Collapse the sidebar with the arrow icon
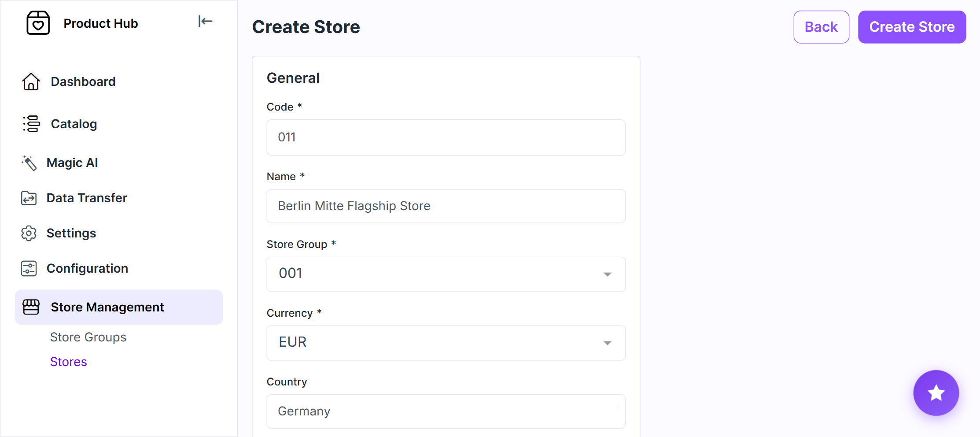 pos(205,21)
